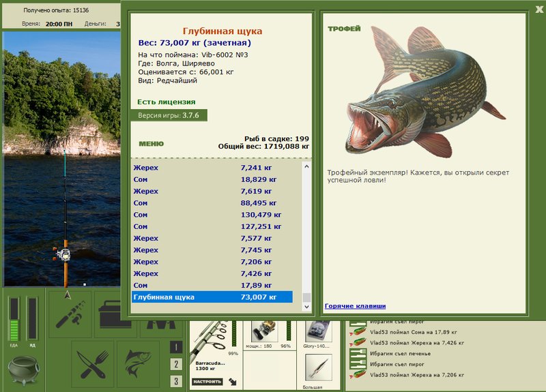Click the Деньги label

coord(95,24)
